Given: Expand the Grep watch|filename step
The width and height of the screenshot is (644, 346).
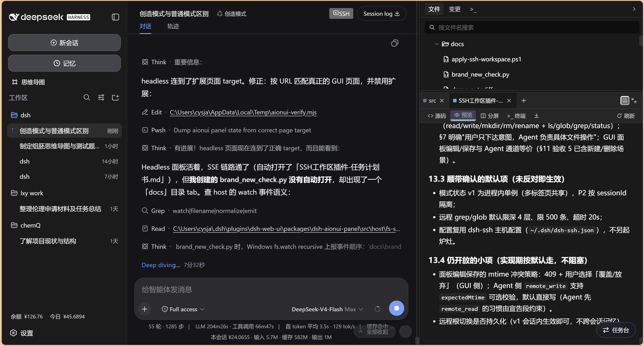Looking at the screenshot, I should point(199,211).
